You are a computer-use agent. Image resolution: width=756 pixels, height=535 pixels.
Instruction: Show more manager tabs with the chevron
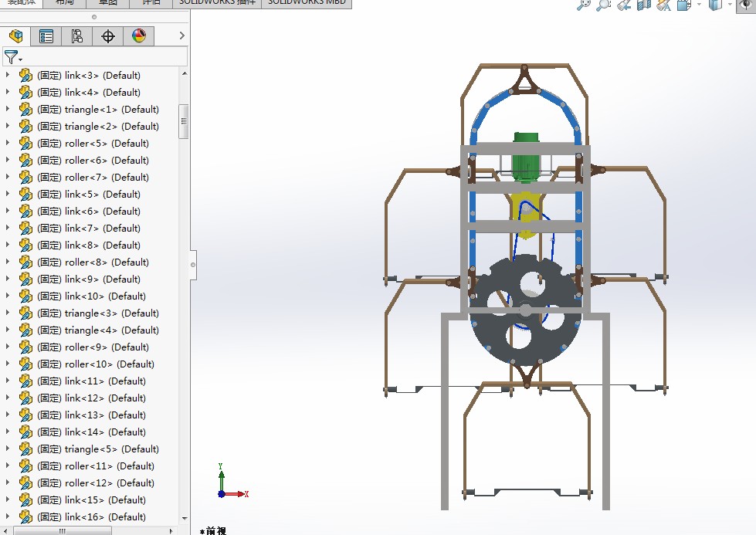point(181,36)
